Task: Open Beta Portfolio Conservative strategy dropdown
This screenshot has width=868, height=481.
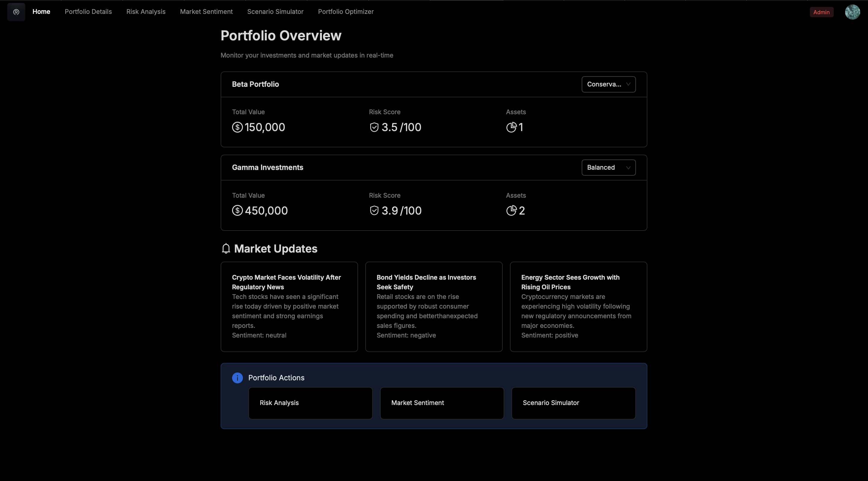Action: click(x=608, y=84)
